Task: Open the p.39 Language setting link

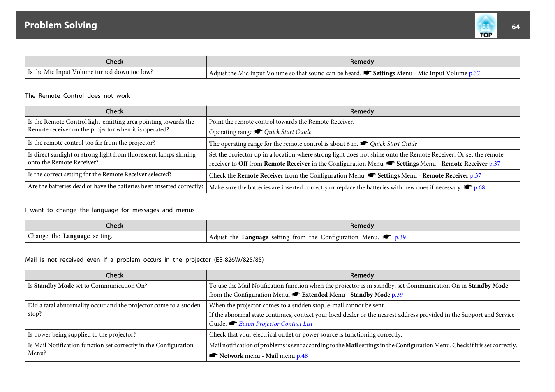Action: point(400,237)
